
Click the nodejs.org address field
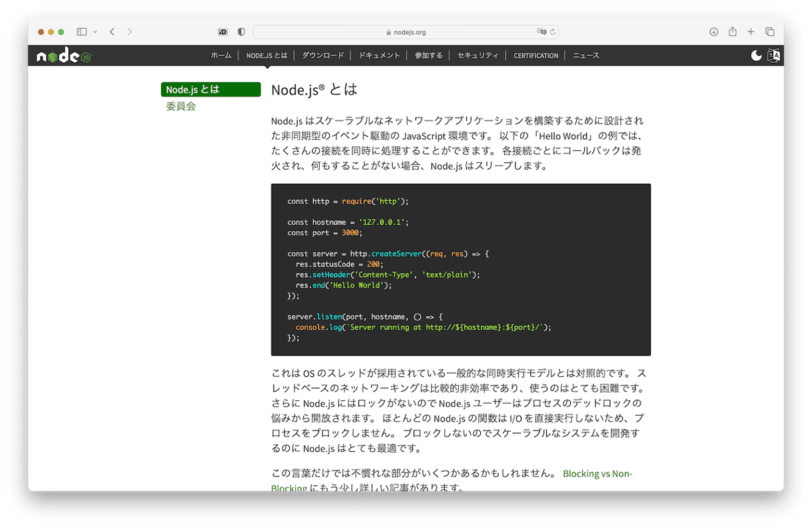coord(406,31)
